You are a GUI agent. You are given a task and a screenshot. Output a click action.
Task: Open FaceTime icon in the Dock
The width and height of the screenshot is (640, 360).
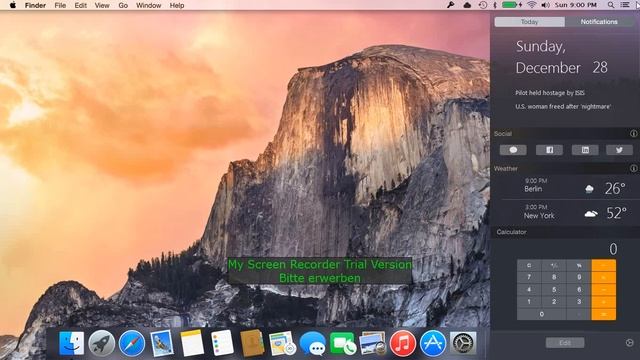[342, 343]
